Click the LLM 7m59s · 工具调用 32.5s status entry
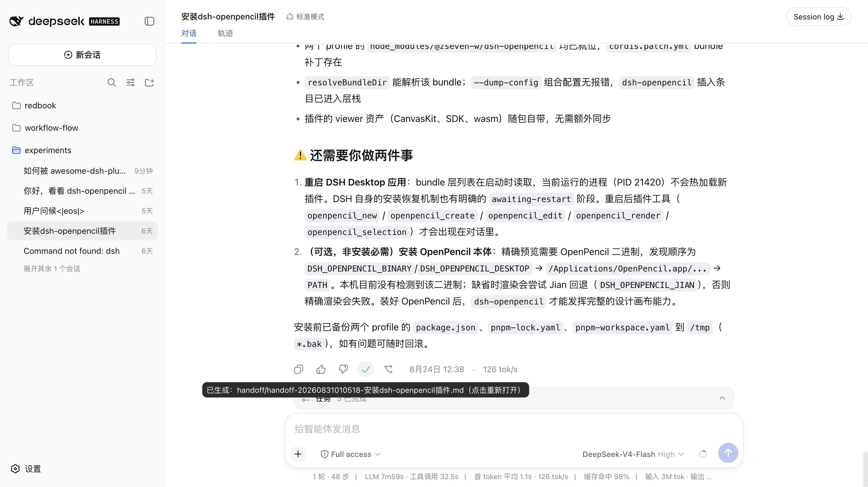This screenshot has width=868, height=487. 411,476
